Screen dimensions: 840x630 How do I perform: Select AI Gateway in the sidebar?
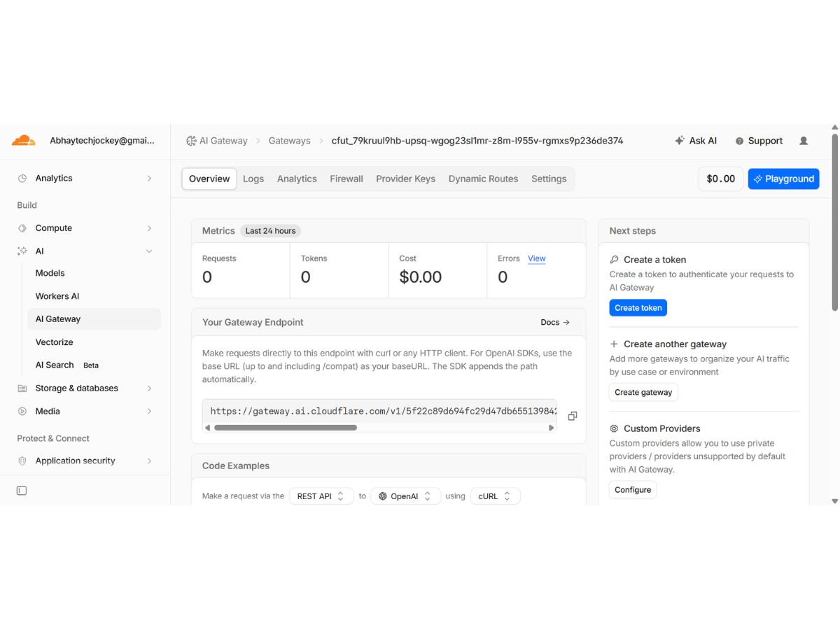[x=94, y=319]
